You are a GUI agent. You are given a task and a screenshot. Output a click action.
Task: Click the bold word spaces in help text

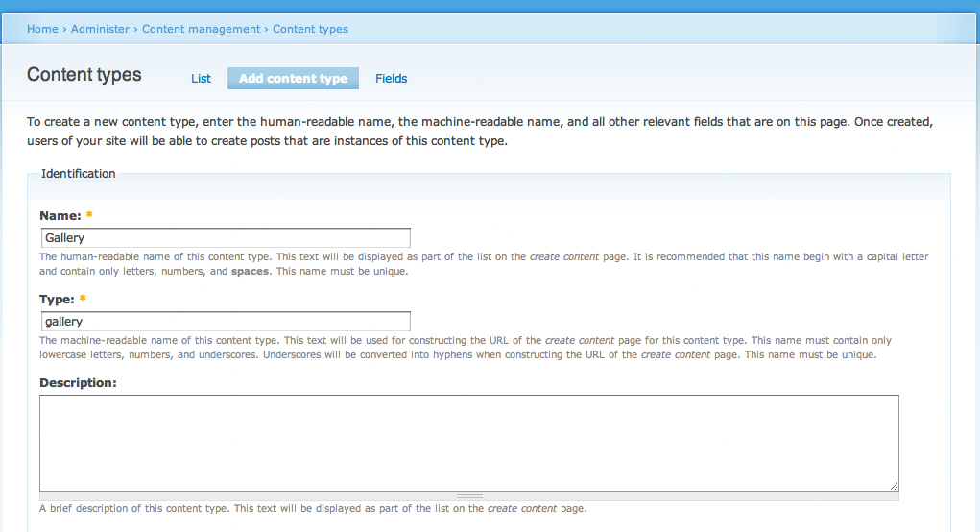(x=250, y=272)
